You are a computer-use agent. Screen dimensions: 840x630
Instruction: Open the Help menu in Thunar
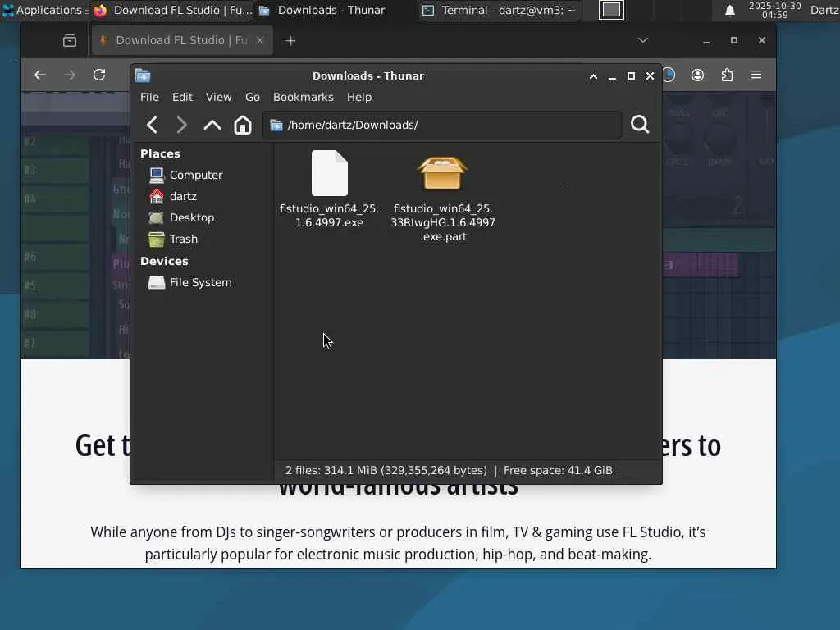(x=359, y=97)
